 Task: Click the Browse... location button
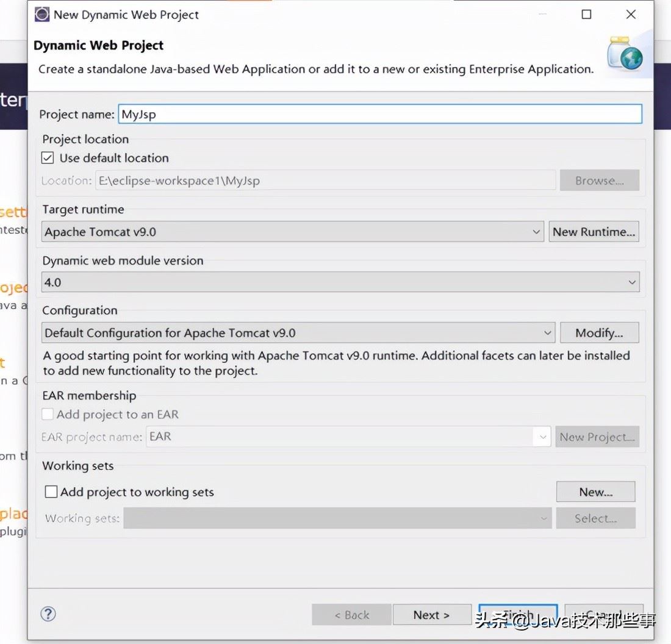pyautogui.click(x=599, y=181)
